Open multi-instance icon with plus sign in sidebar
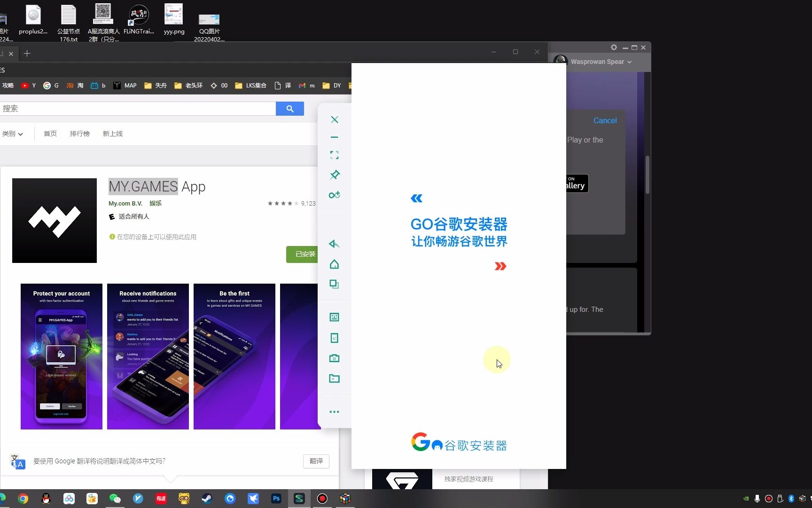This screenshot has height=508, width=812. tap(335, 195)
